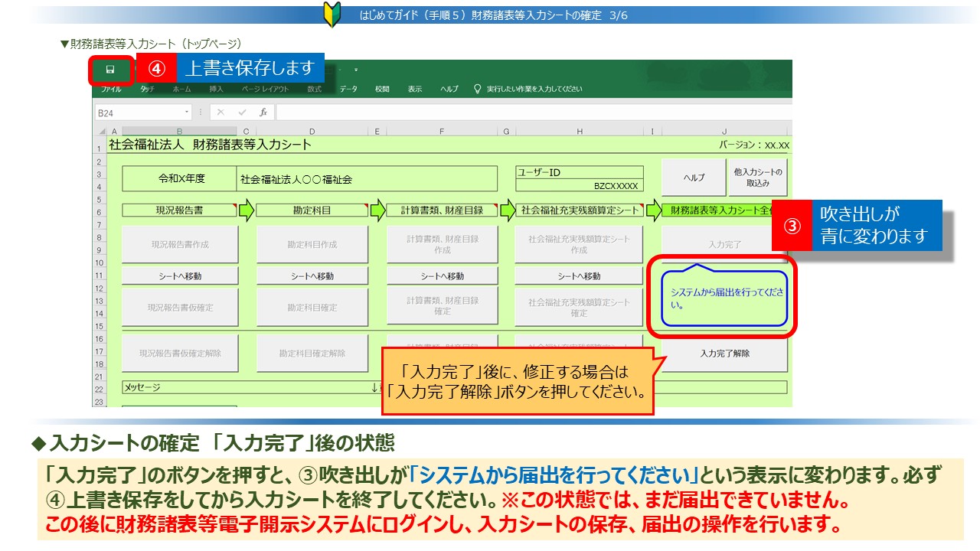Select the 表示 ribbon tab
The width and height of the screenshot is (980, 551).
point(414,89)
